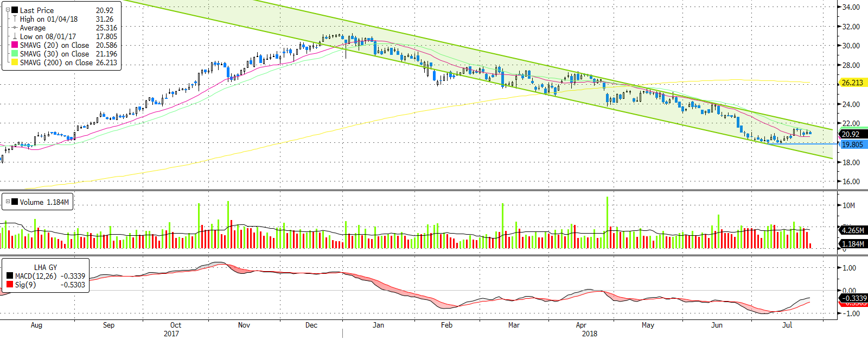Click the yellow SMAVG (200) swatch
The height and width of the screenshot is (339, 868).
[15, 62]
